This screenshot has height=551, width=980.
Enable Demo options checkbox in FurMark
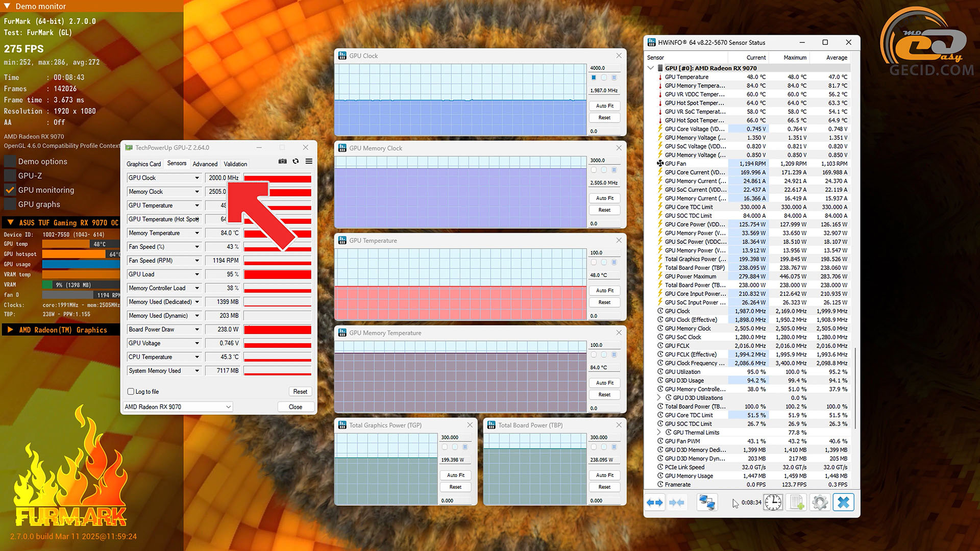click(10, 161)
